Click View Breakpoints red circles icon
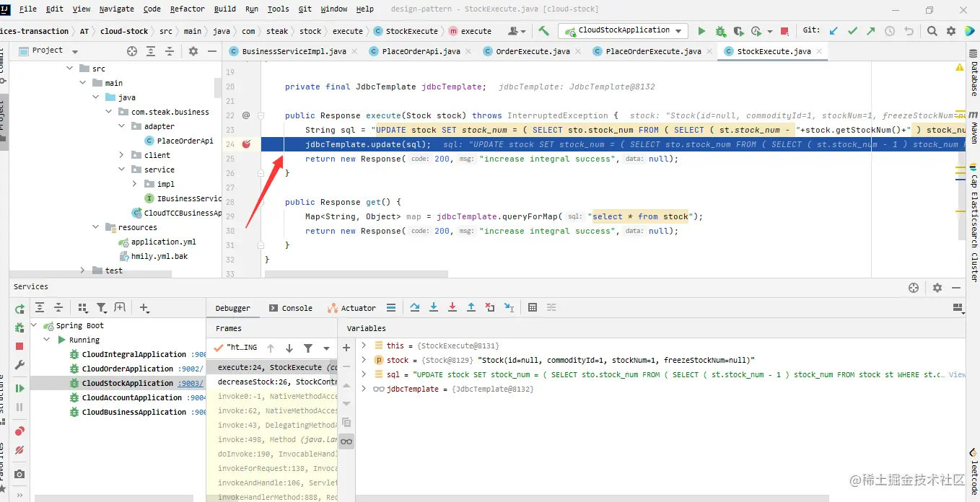The height and width of the screenshot is (502, 980). (x=19, y=431)
